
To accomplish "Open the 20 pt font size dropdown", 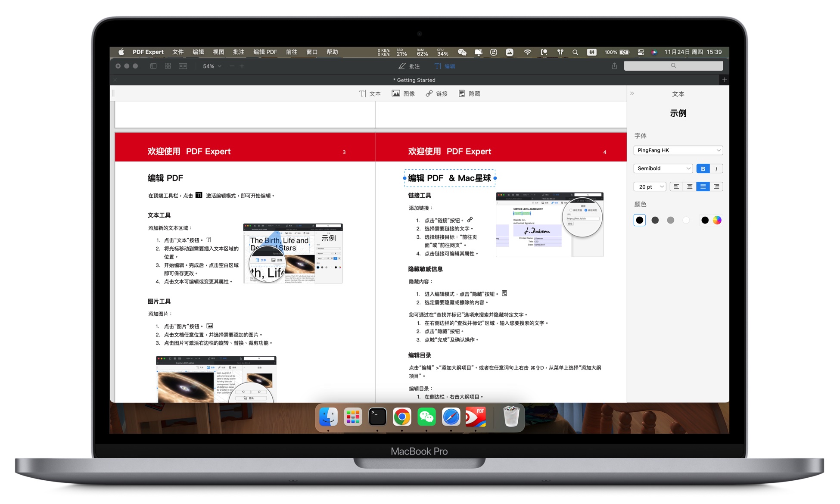I will coord(650,187).
